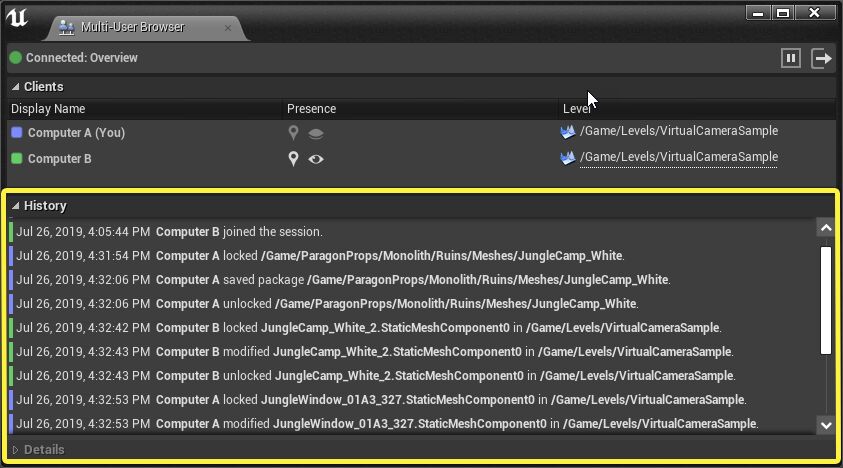This screenshot has height=468, width=843.
Task: Select Computer B locked JungleCamp_White_2 entry
Action: click(412, 328)
